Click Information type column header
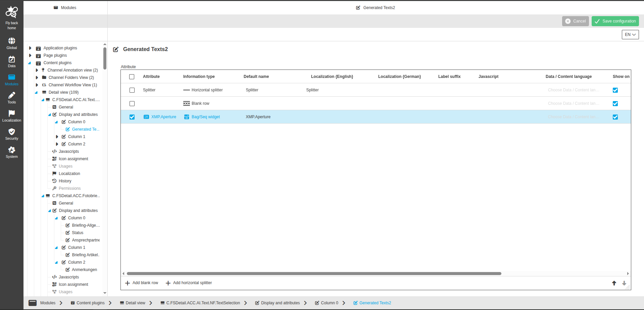Viewport: 644px width, 310px height. tap(199, 77)
